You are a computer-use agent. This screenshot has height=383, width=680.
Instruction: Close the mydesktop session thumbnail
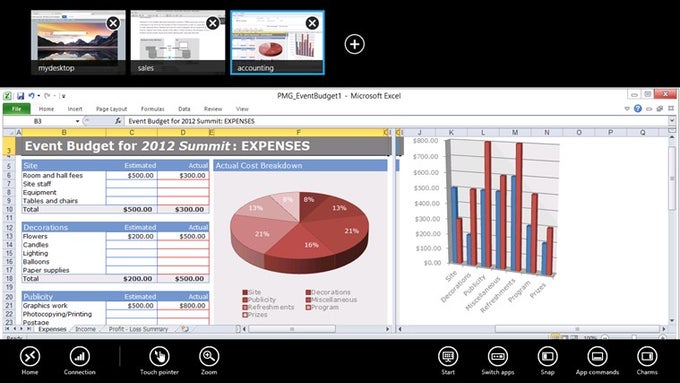pyautogui.click(x=113, y=23)
